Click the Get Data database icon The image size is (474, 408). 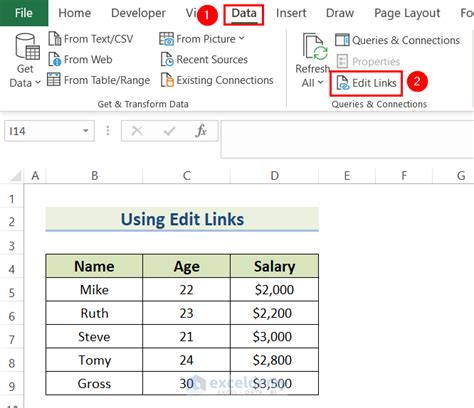[x=27, y=47]
